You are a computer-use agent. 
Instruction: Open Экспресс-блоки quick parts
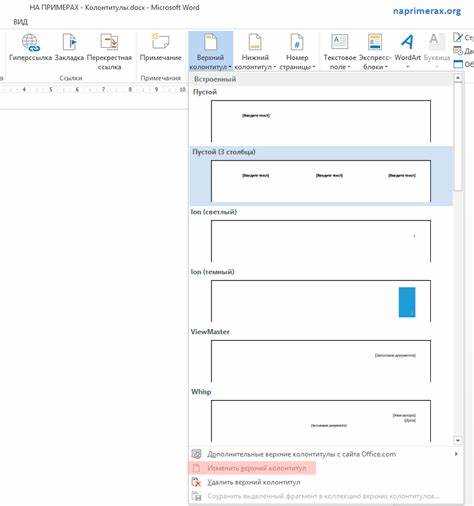tap(375, 52)
